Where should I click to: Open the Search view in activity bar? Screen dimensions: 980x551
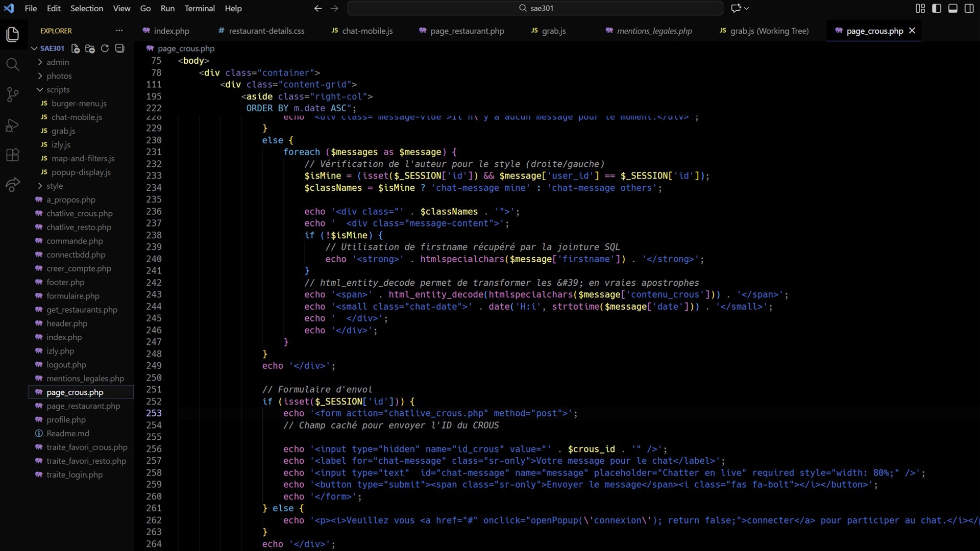[13, 64]
